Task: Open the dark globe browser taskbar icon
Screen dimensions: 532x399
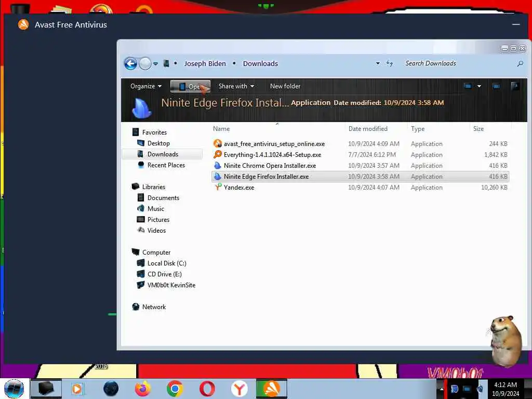Action: (111, 389)
